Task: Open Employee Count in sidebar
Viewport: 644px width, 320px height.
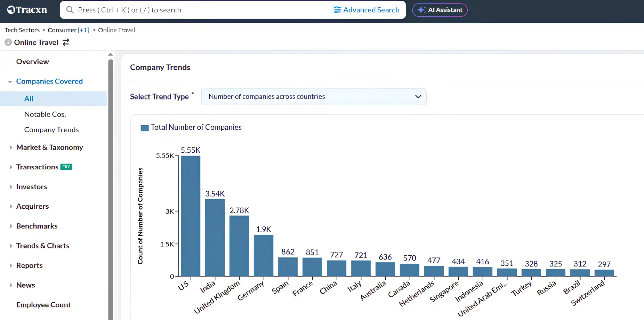Action: [x=43, y=305]
